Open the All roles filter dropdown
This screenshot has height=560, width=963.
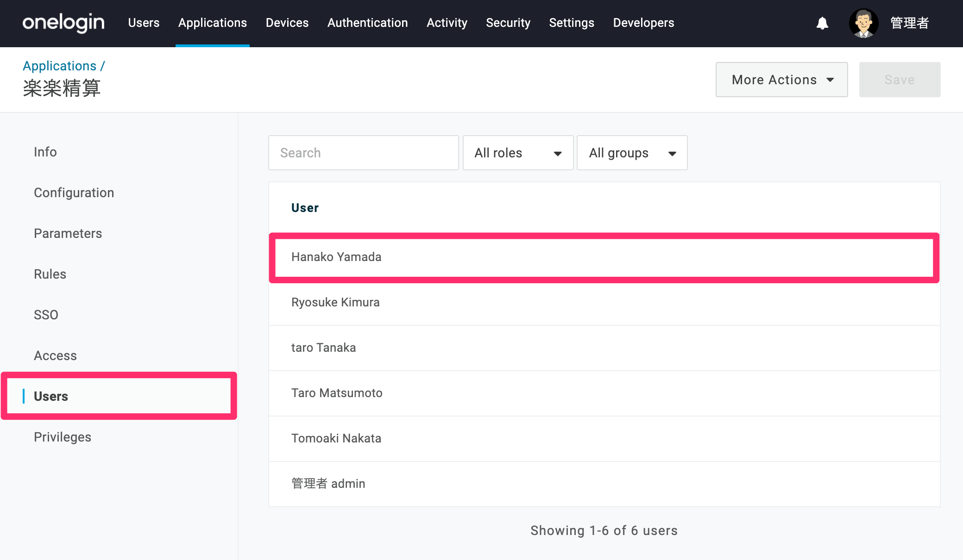518,153
